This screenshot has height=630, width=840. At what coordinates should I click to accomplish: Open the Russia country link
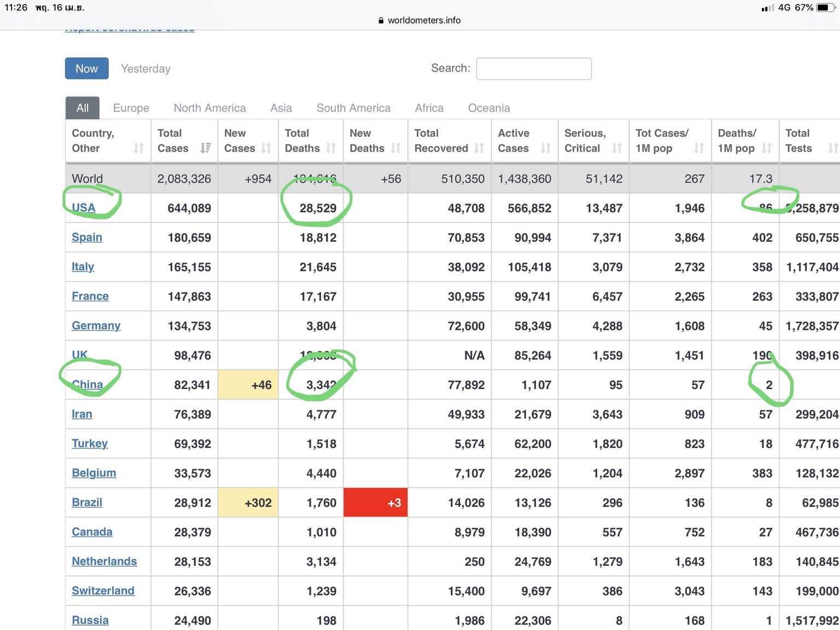90,621
